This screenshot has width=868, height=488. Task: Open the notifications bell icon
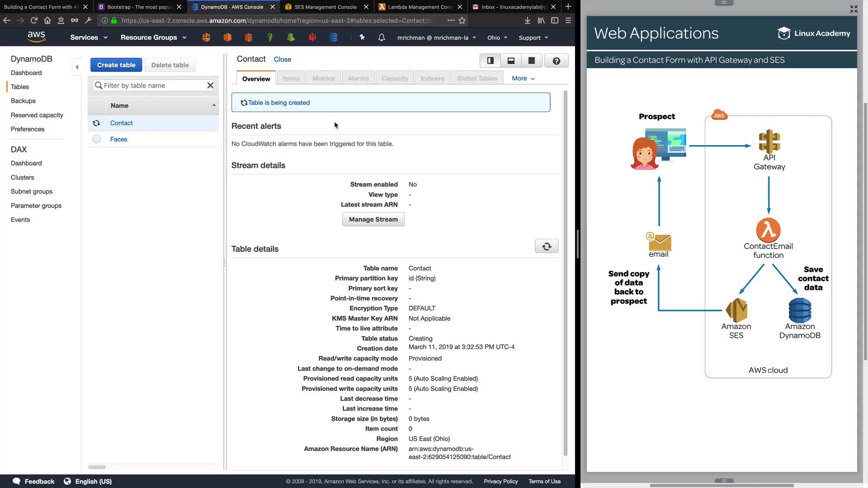coord(382,38)
